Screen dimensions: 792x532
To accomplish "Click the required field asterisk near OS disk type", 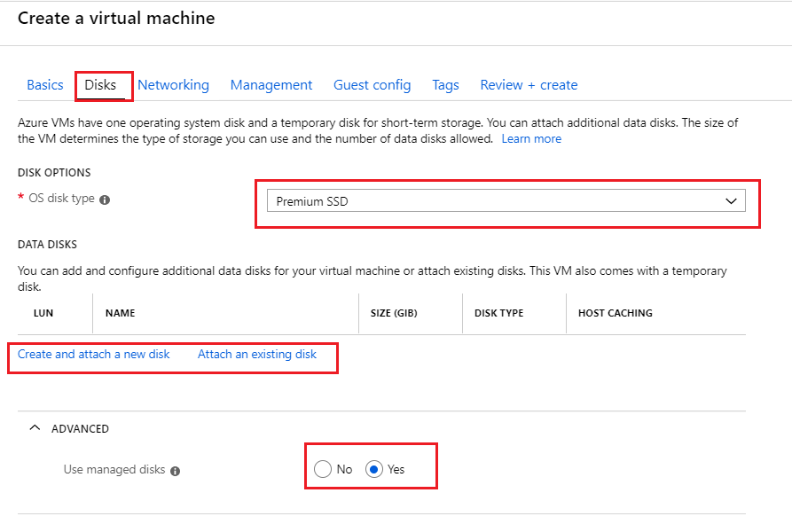I will click(x=20, y=199).
